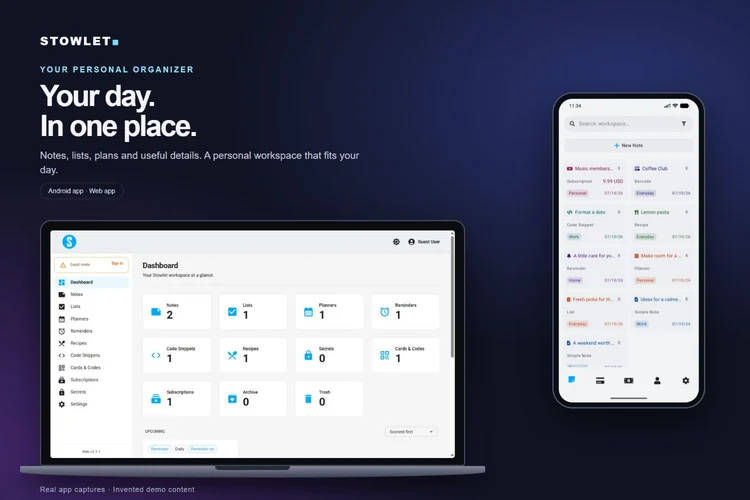The image size is (750, 500).
Task: Open Reminders in the laptop sidebar
Action: pos(92,331)
